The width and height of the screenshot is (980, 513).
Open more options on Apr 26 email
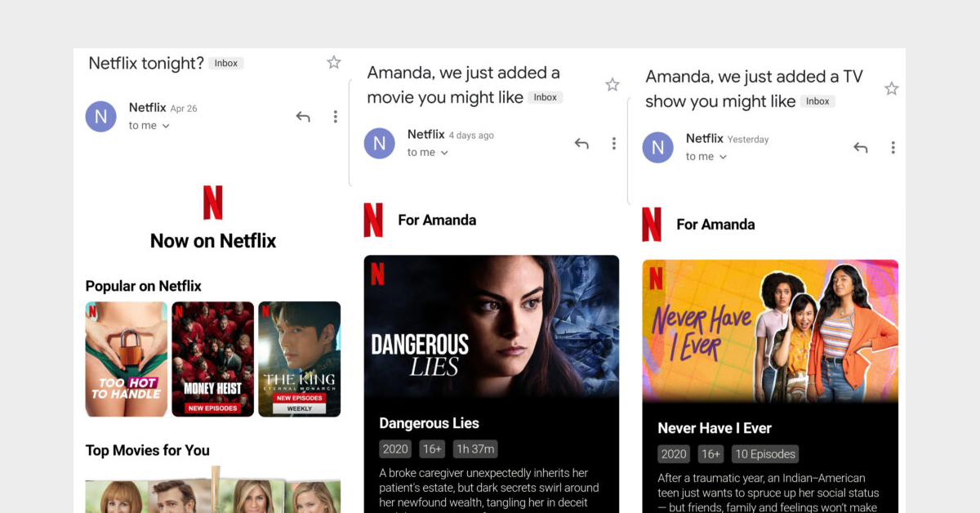click(x=335, y=117)
